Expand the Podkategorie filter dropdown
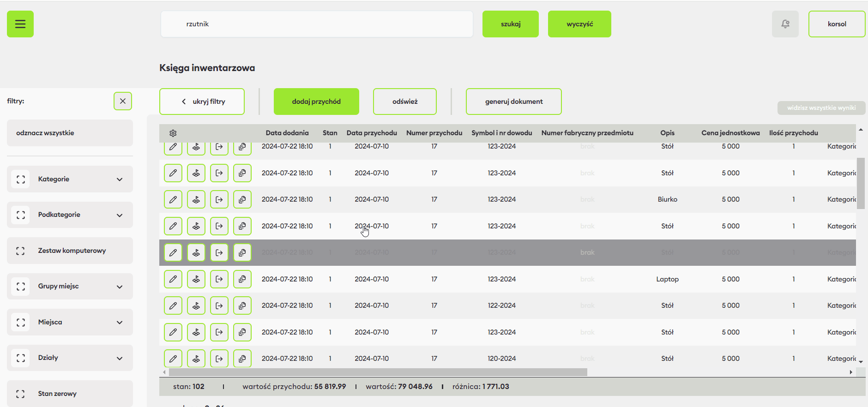Image resolution: width=868 pixels, height=407 pixels. tap(120, 215)
